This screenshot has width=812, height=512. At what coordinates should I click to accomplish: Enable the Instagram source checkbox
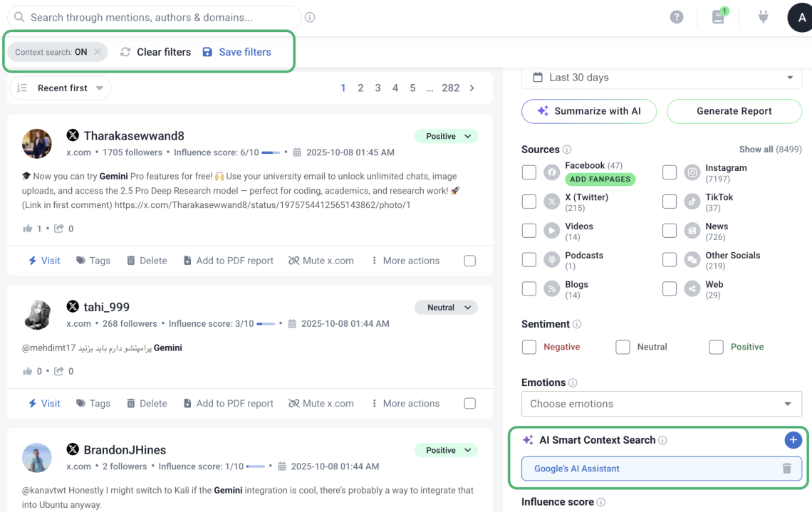click(670, 172)
